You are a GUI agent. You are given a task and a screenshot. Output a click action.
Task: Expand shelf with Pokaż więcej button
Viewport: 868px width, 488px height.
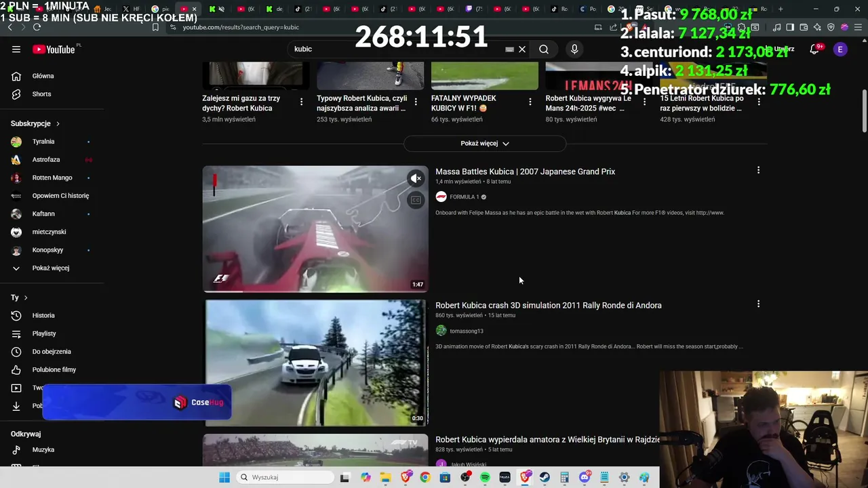tap(485, 144)
